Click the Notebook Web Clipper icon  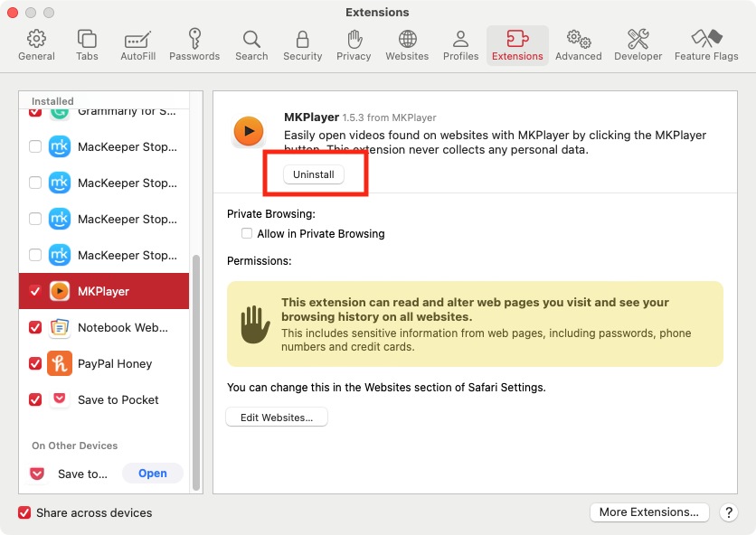pos(60,327)
